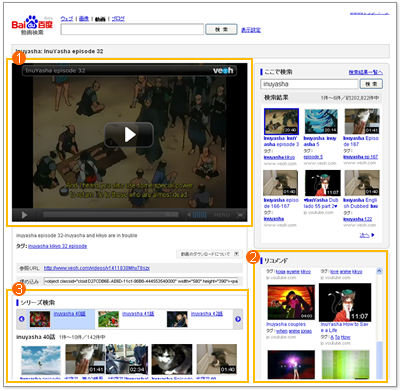Click the sidebar 検索 button next to inuyasha
Screen dimensions: 404x391
click(371, 84)
